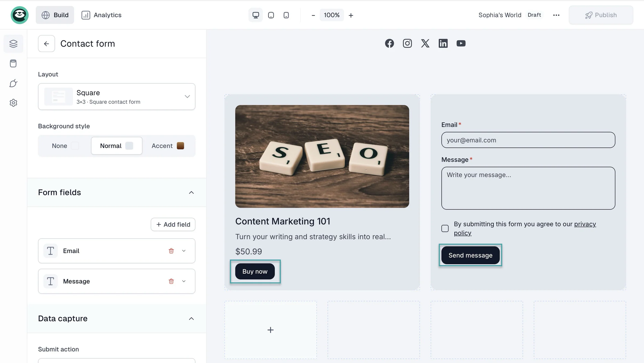Tick the privacy policy agreement checkbox
The height and width of the screenshot is (363, 644).
445,228
